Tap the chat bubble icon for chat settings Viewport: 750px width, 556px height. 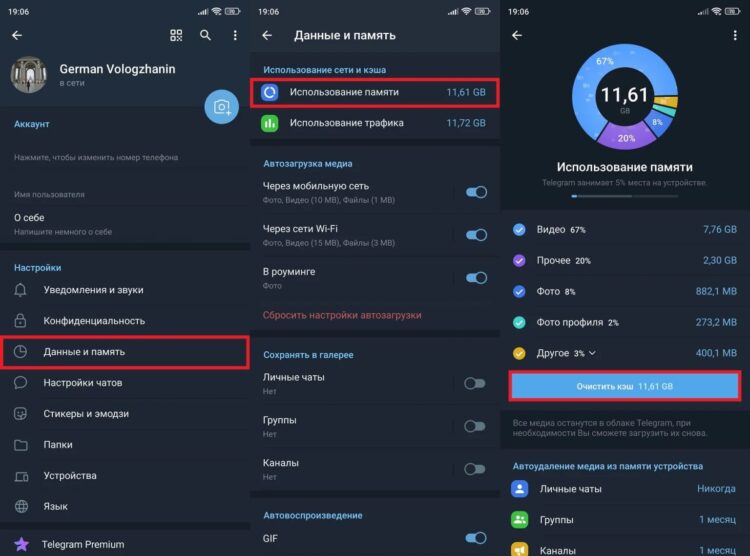pyautogui.click(x=20, y=383)
